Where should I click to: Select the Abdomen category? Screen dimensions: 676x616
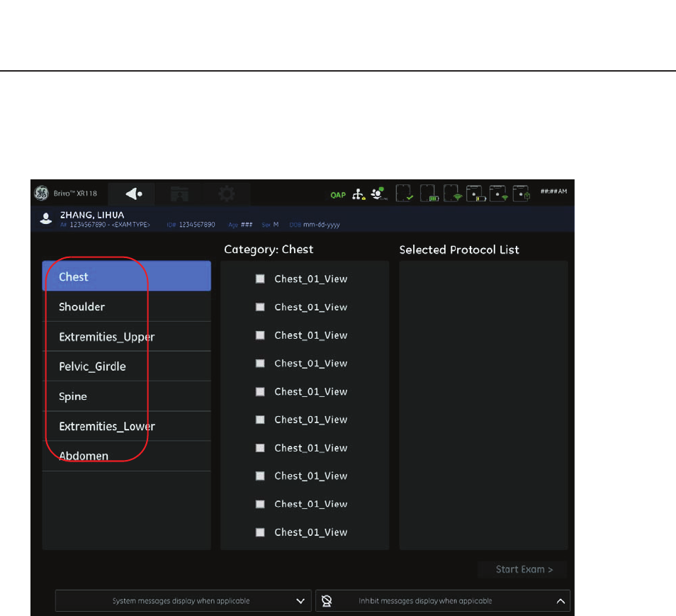126,456
